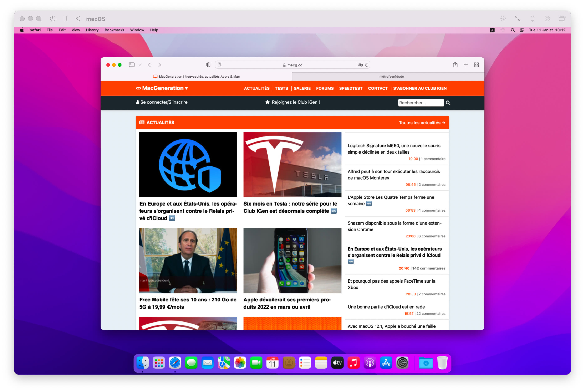The image size is (585, 392).
Task: Open SPEEDTEST in the site navigation
Action: click(x=351, y=88)
